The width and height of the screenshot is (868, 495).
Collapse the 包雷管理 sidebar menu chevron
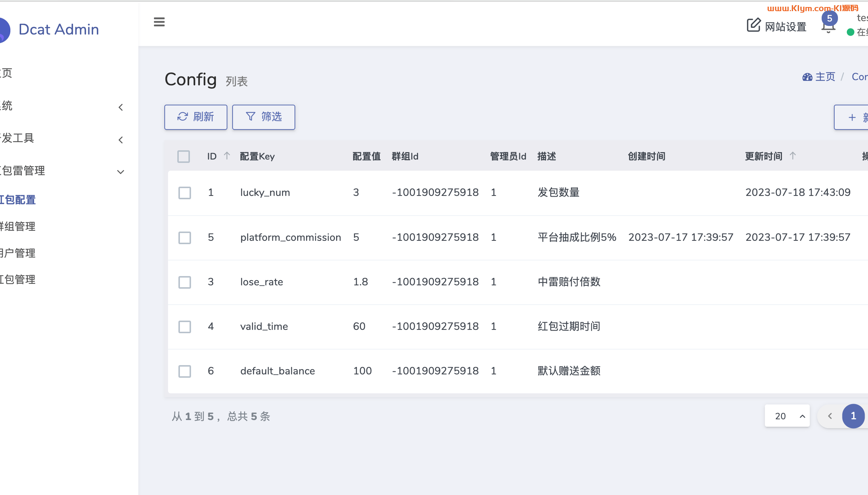121,172
